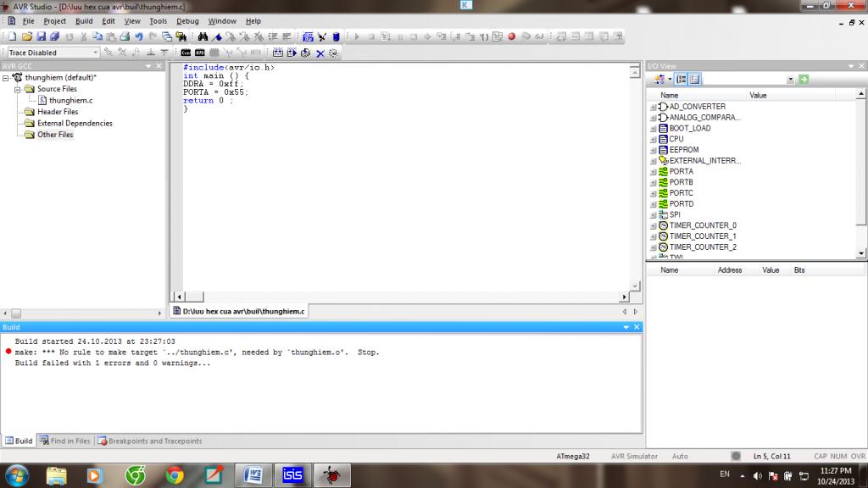Viewport: 868px width, 488px height.
Task: Collapse the thunghiem (default) project tree node
Action: point(6,78)
